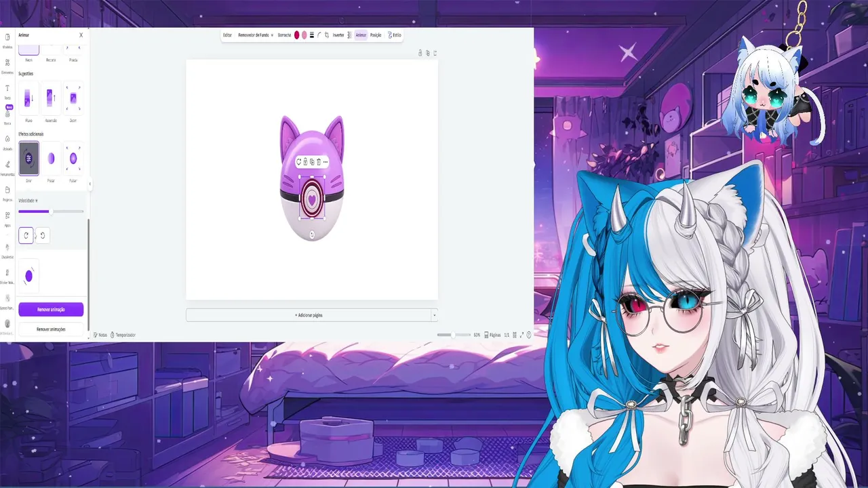Open Temporizador in the bottom bar
868x488 pixels.
pos(123,335)
